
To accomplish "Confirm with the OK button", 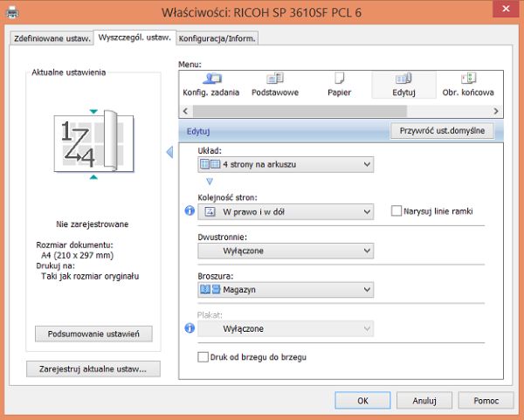I will tap(362, 400).
